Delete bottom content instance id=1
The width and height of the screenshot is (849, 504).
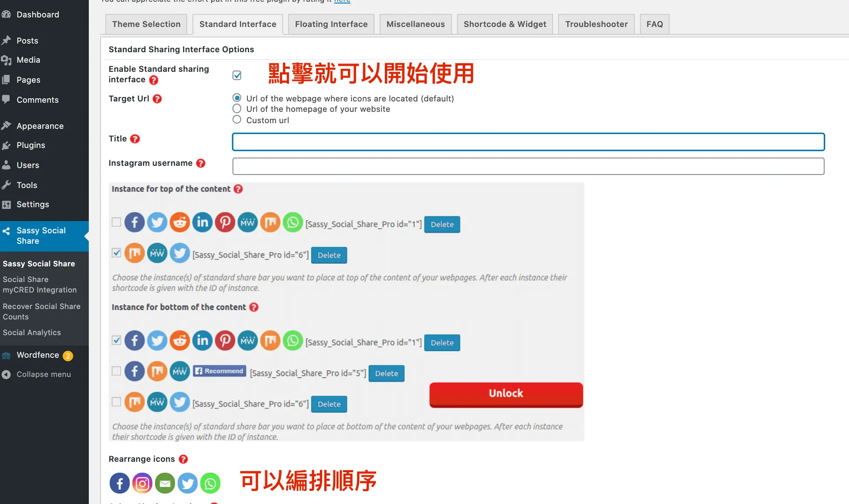coord(442,343)
